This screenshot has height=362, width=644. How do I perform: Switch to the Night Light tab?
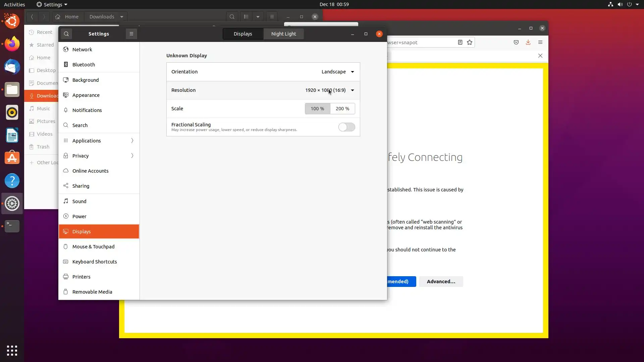click(283, 34)
